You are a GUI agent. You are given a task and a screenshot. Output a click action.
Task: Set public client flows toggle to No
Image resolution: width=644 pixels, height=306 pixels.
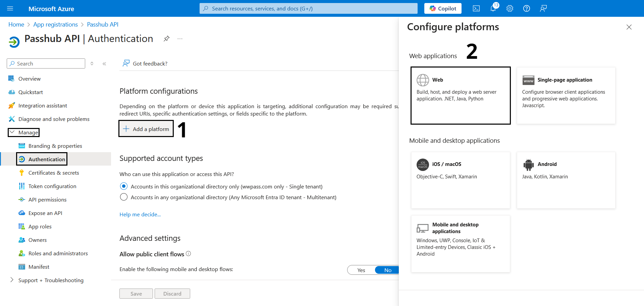(388, 270)
